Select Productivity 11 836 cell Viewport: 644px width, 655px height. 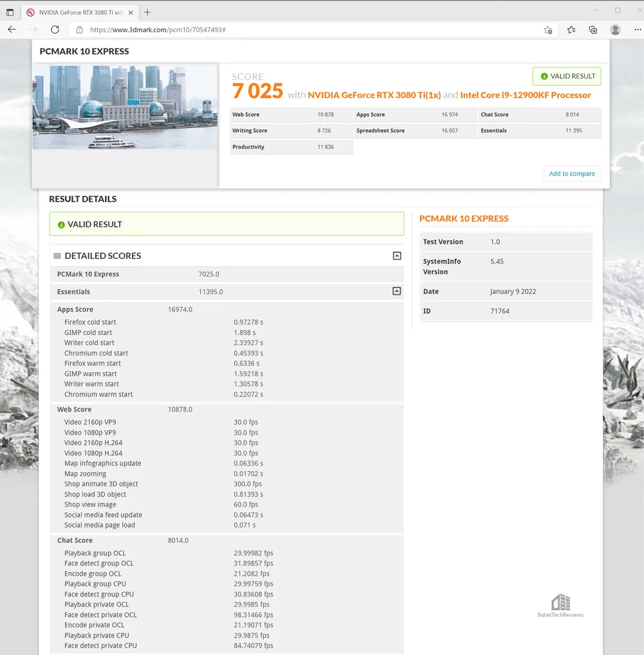coord(291,147)
